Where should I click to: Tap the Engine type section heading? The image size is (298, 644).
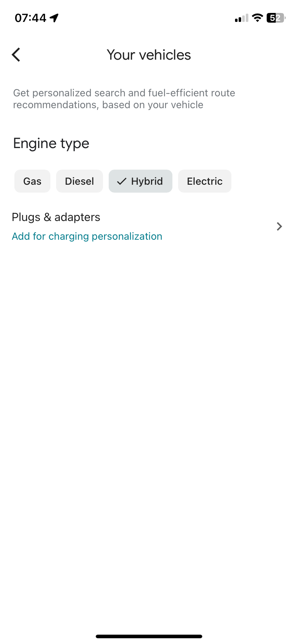tap(51, 143)
